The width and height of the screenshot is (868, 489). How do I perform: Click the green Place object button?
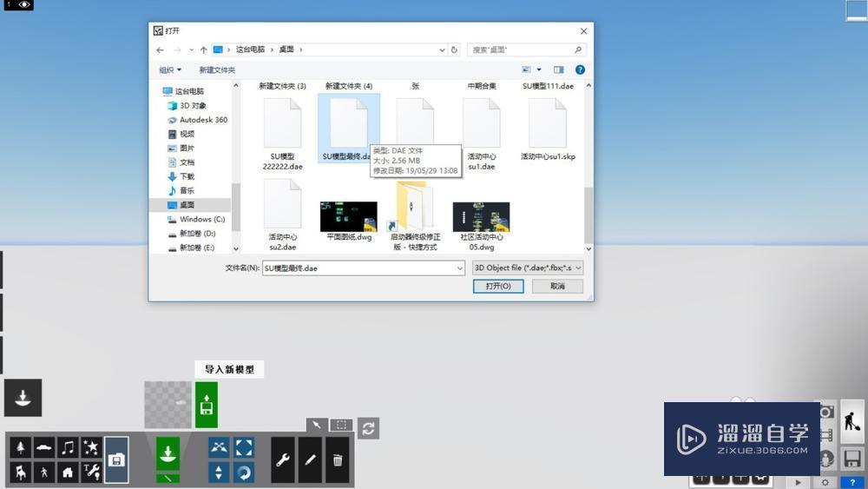point(168,453)
